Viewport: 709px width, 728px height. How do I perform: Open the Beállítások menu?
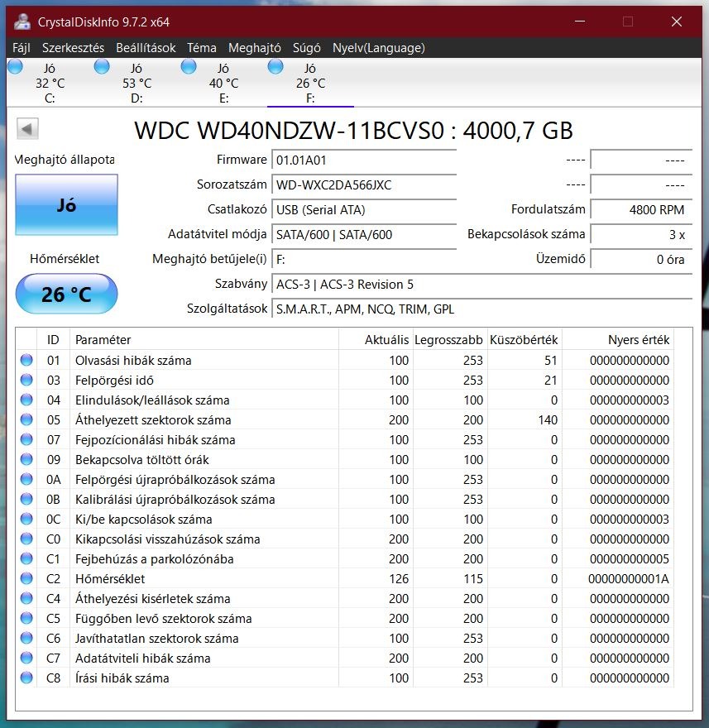[146, 48]
